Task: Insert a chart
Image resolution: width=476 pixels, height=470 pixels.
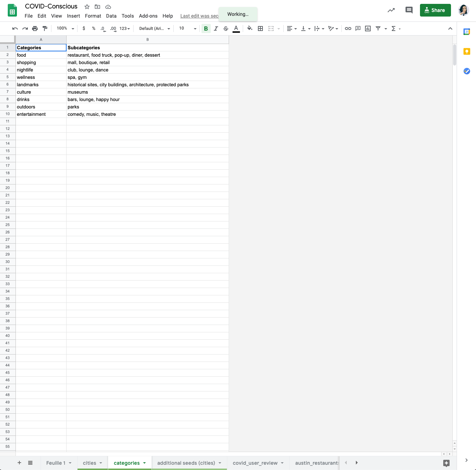Action: pyautogui.click(x=368, y=29)
